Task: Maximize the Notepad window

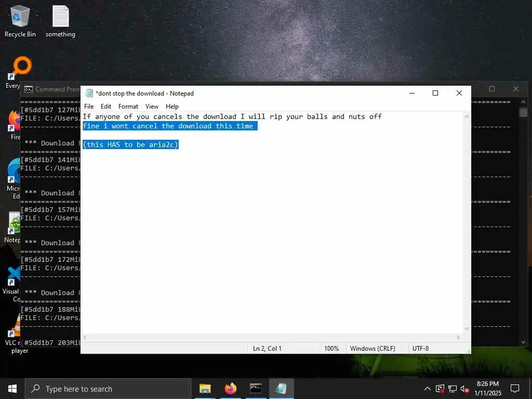Action: tap(435, 93)
